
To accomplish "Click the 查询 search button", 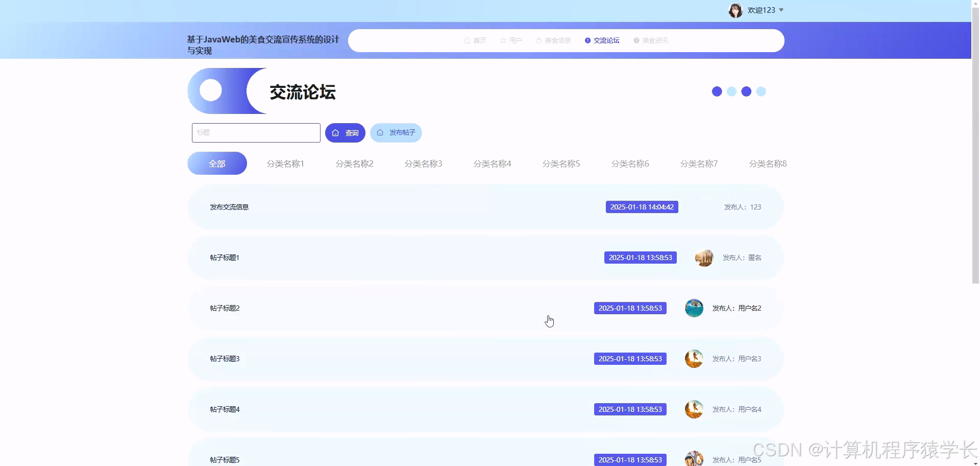I will (345, 133).
